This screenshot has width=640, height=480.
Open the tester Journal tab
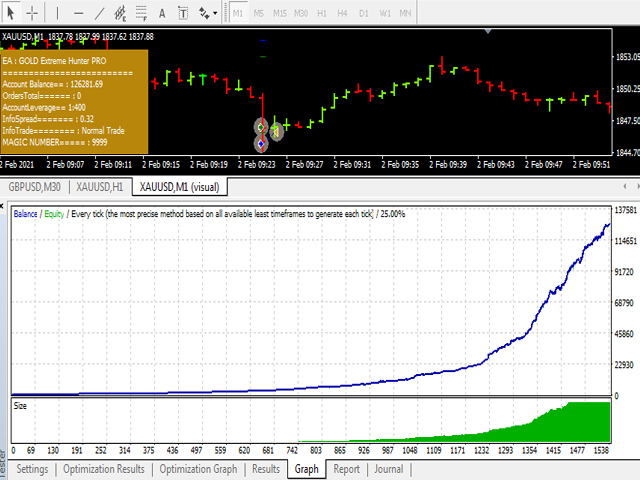click(x=389, y=469)
